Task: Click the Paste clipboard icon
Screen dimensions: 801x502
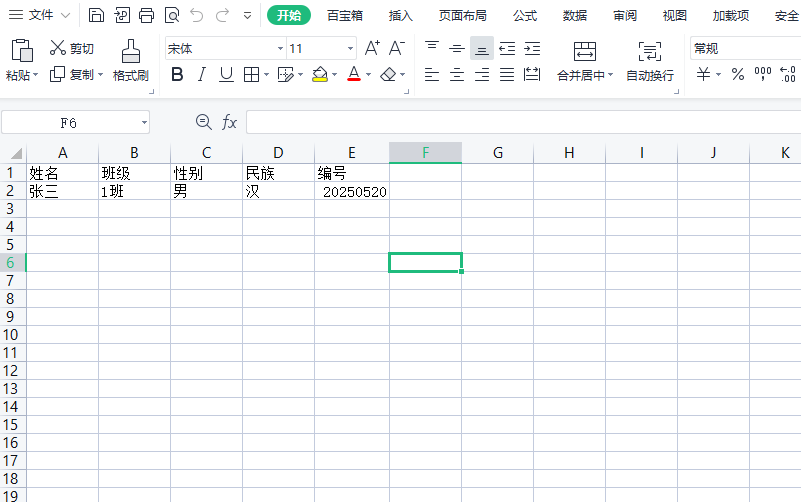Action: [x=21, y=50]
